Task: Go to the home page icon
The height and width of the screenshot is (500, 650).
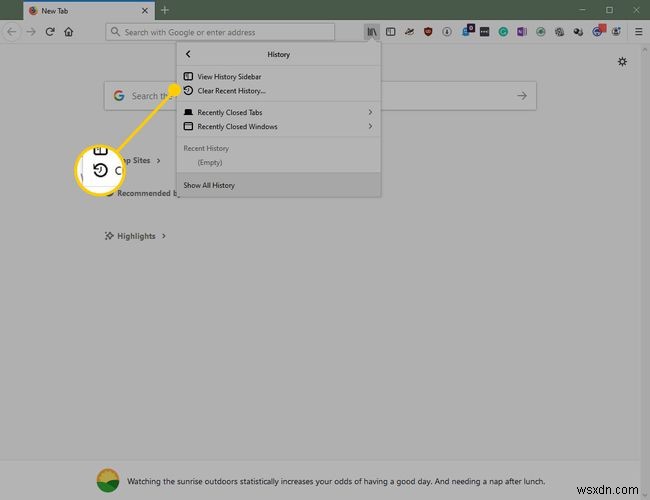Action: (69, 32)
